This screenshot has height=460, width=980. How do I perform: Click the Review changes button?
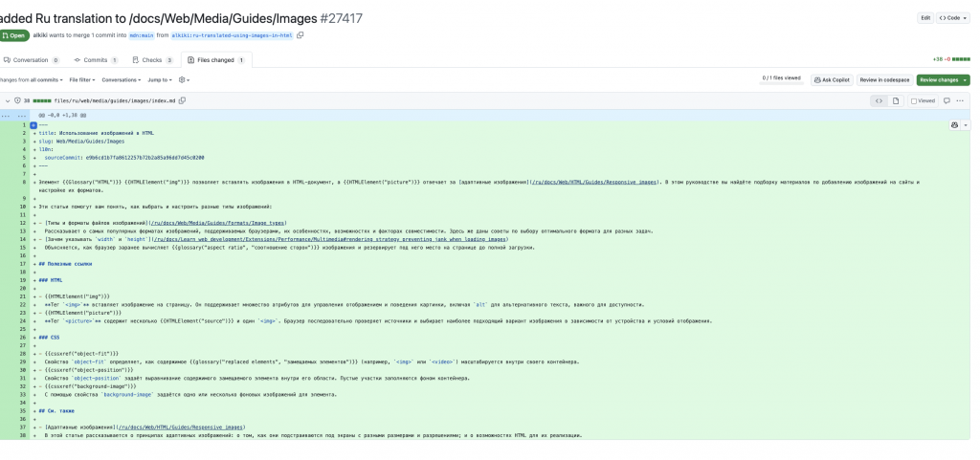942,80
